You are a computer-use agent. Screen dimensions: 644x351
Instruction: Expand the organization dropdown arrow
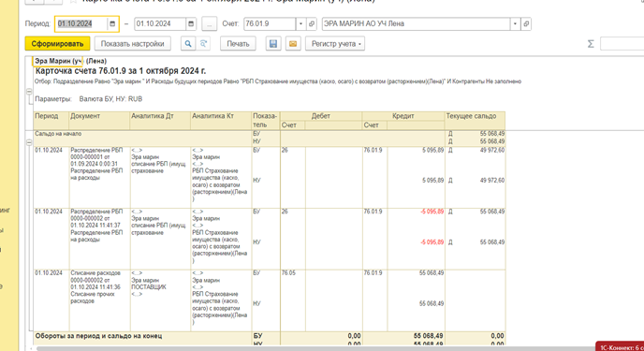click(x=515, y=23)
